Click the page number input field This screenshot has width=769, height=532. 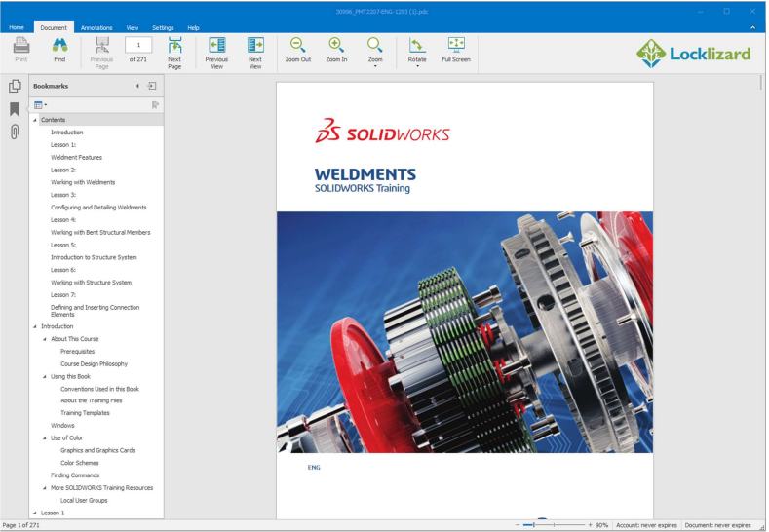pos(138,45)
